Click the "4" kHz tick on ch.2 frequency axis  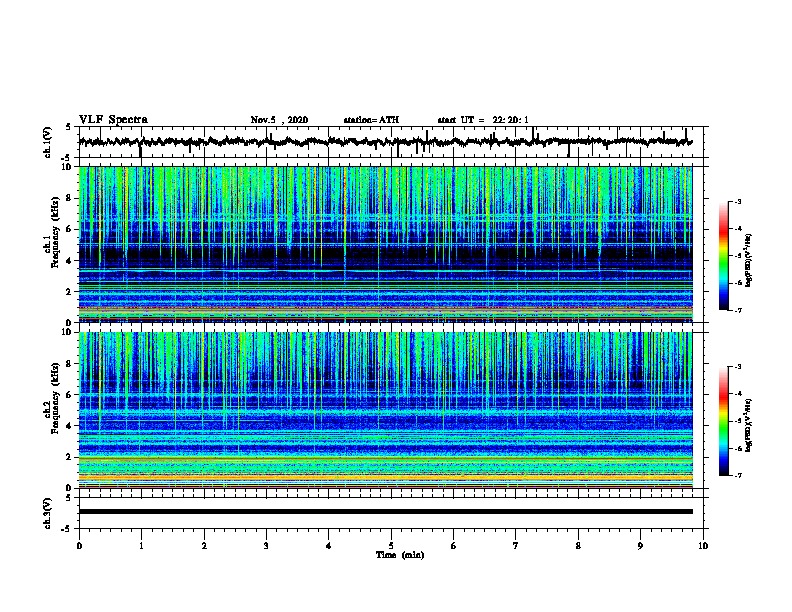tap(70, 426)
